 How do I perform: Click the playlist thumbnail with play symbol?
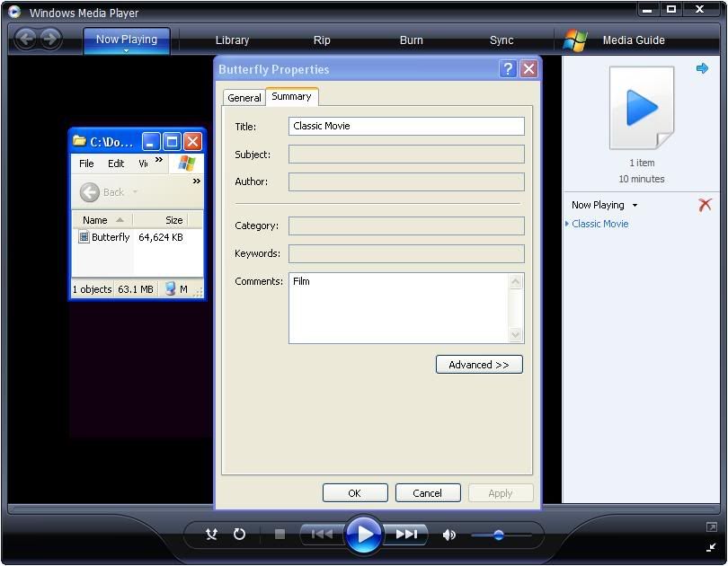coord(642,108)
